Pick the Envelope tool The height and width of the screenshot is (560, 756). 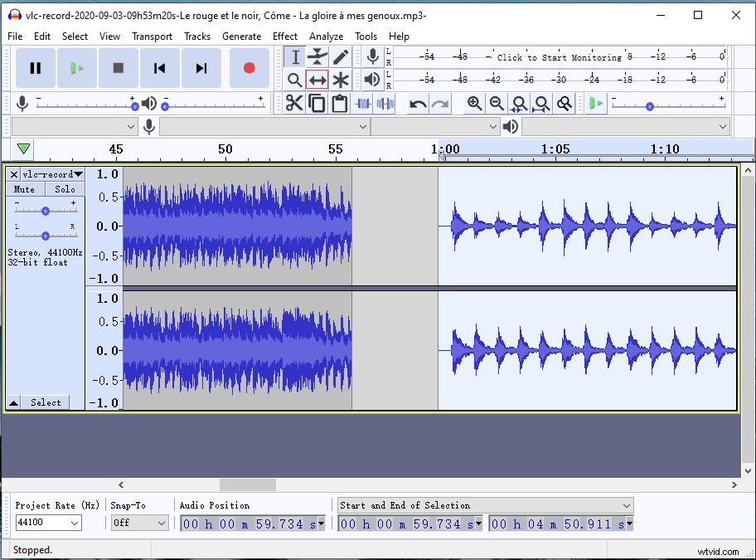(x=316, y=56)
